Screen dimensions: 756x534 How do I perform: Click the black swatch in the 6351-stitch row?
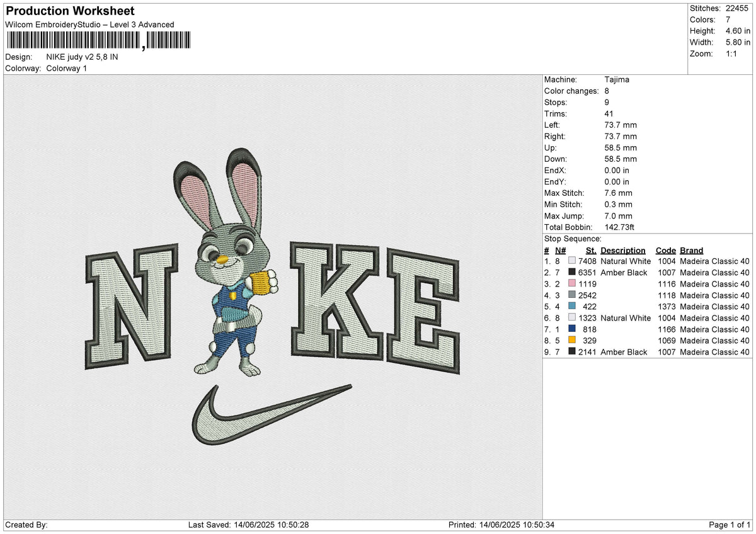[572, 272]
